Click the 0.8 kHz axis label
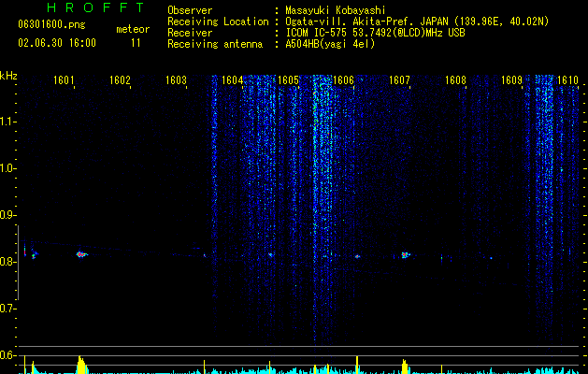The image size is (588, 374). pos(7,262)
